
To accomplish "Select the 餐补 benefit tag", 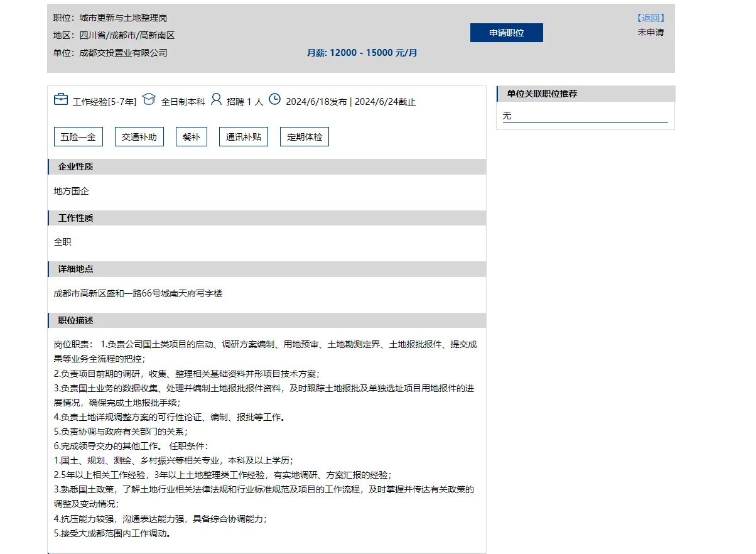I will pos(191,136).
